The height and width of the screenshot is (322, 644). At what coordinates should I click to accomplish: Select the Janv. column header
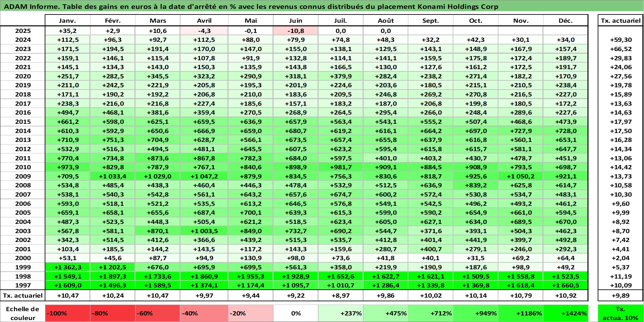67,20
